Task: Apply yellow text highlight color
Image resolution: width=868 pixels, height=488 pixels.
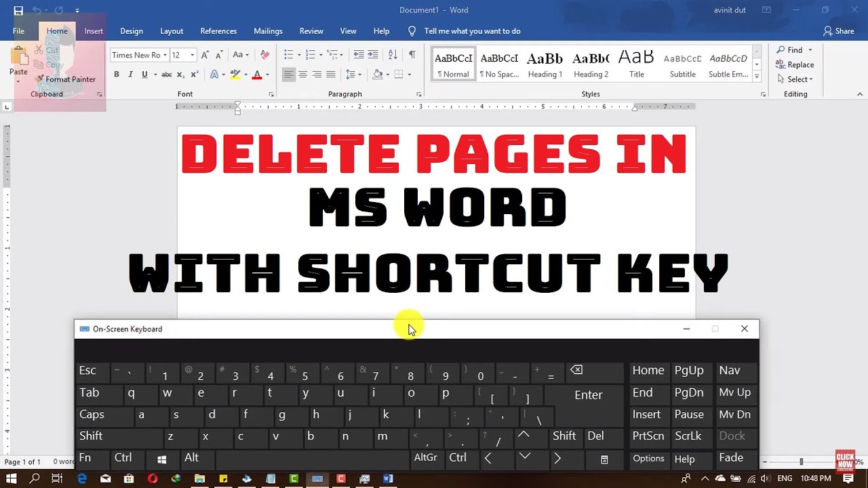Action: click(235, 75)
